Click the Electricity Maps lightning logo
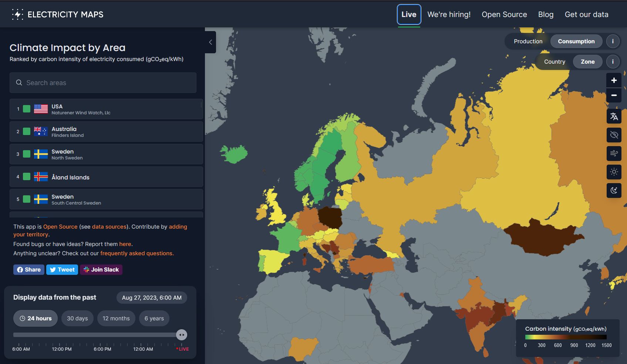Viewport: 627px width, 364px height. [17, 14]
